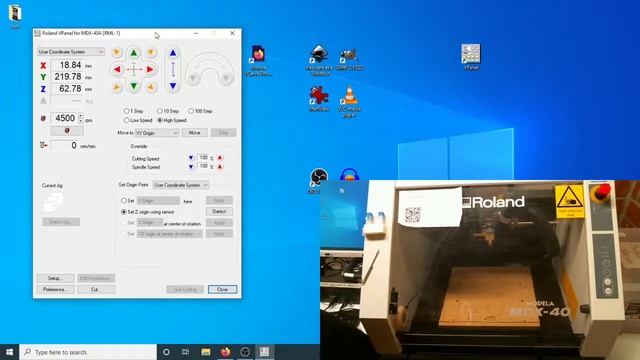Click the Cortana circle on the taskbar
Viewport: 640px width, 360px height.
coord(166,352)
